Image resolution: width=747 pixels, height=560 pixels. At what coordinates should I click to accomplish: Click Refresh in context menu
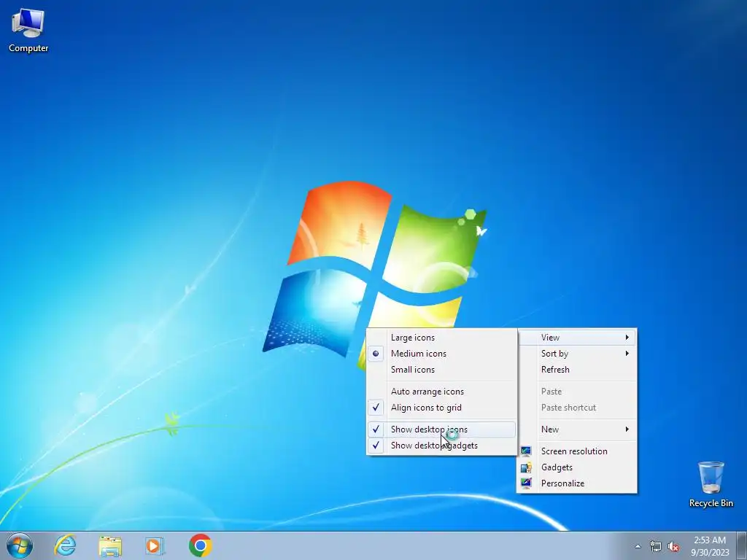577,370
